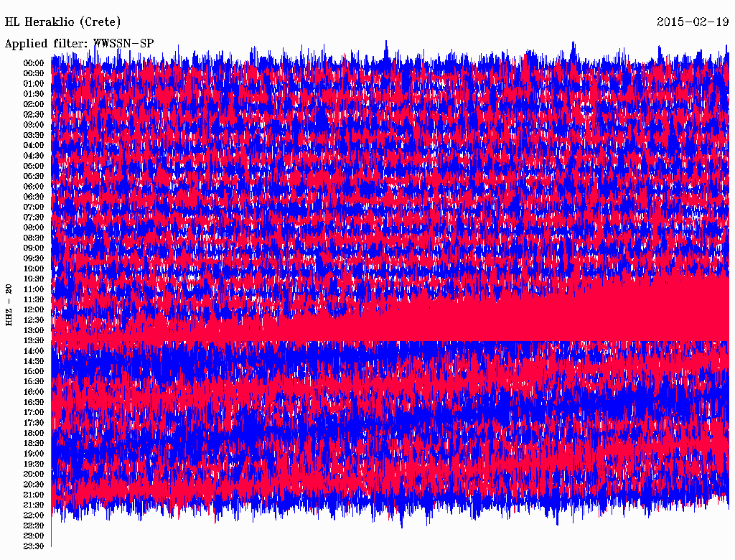Click the '23:00' time label

[x=33, y=536]
